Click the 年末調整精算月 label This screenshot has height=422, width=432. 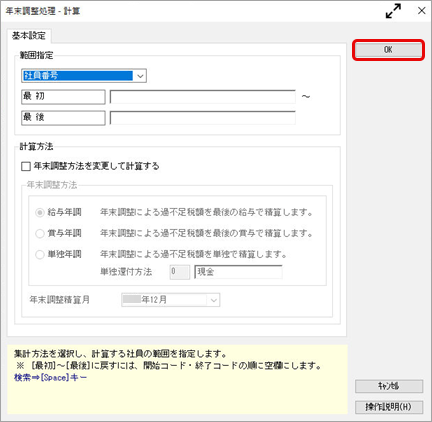[x=60, y=300]
